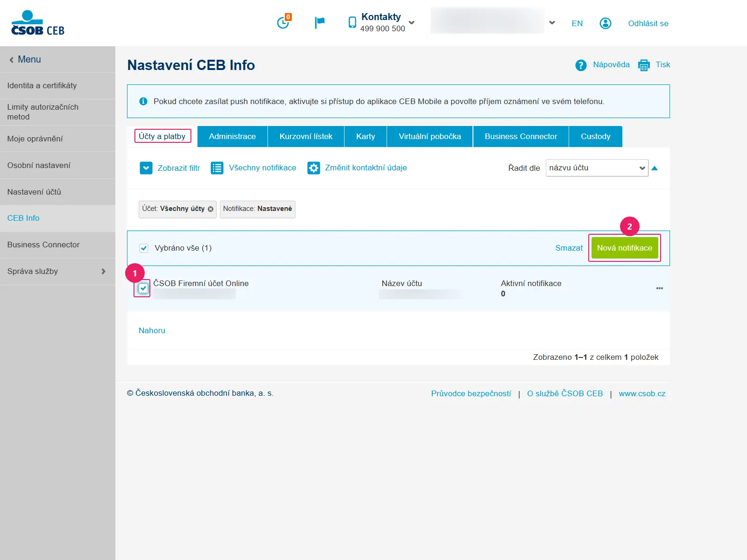Viewport: 747px width, 560px height.
Task: Open Limity autorizačních metod in sidebar
Action: tap(57, 112)
